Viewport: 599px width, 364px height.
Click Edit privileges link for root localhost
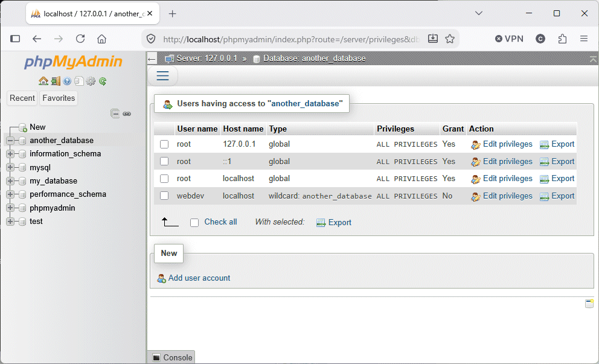pyautogui.click(x=508, y=179)
